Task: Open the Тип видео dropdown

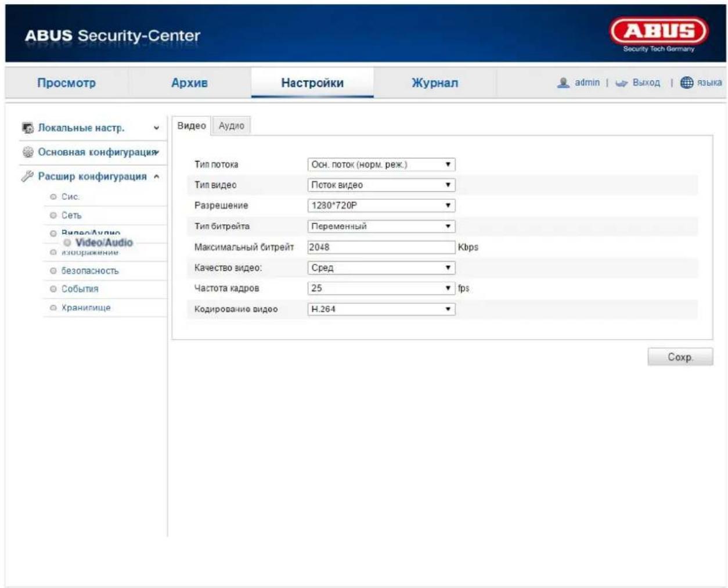Action: coord(381,185)
